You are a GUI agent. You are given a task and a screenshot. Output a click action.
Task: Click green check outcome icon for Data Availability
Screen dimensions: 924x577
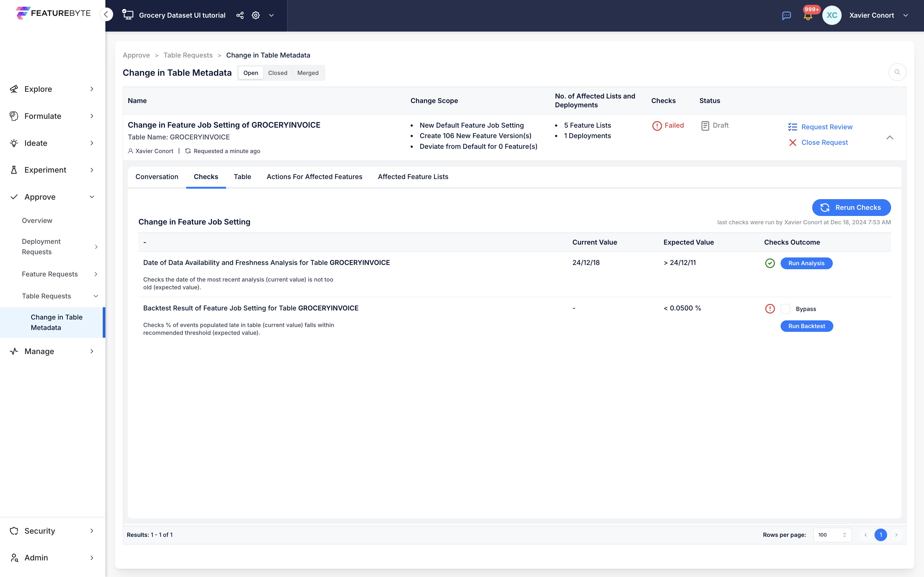[x=770, y=263]
